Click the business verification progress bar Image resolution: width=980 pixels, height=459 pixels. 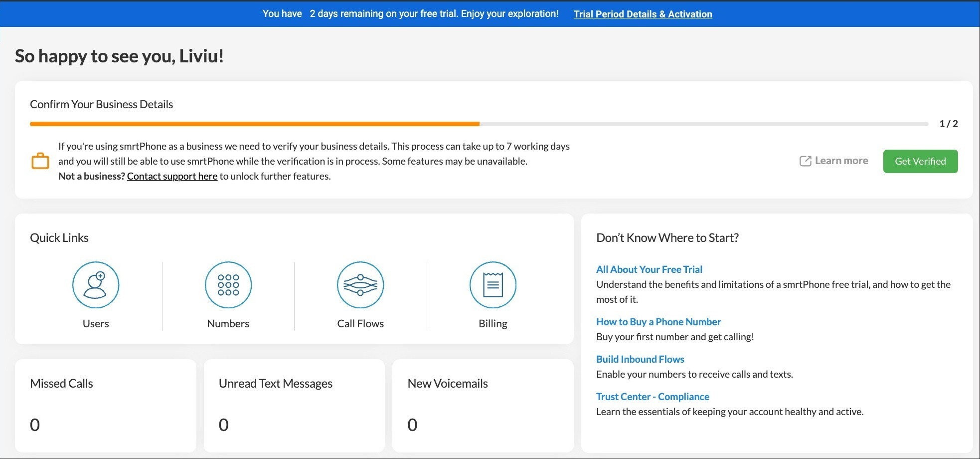[x=479, y=123]
